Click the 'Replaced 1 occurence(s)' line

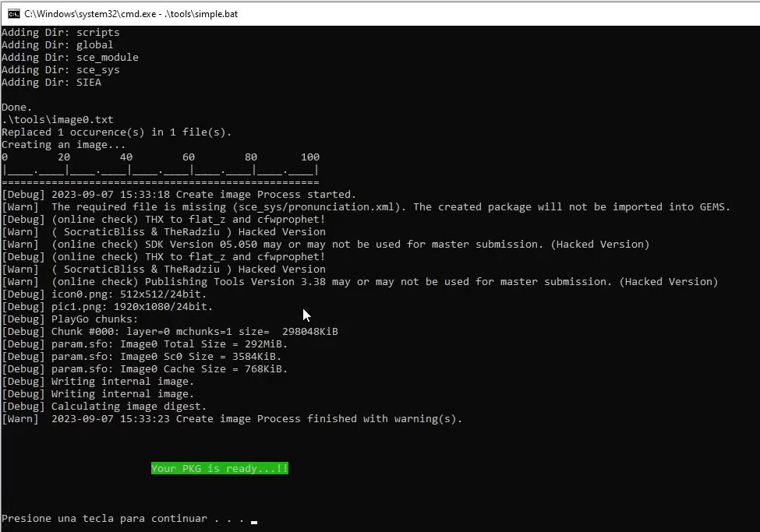[116, 132]
